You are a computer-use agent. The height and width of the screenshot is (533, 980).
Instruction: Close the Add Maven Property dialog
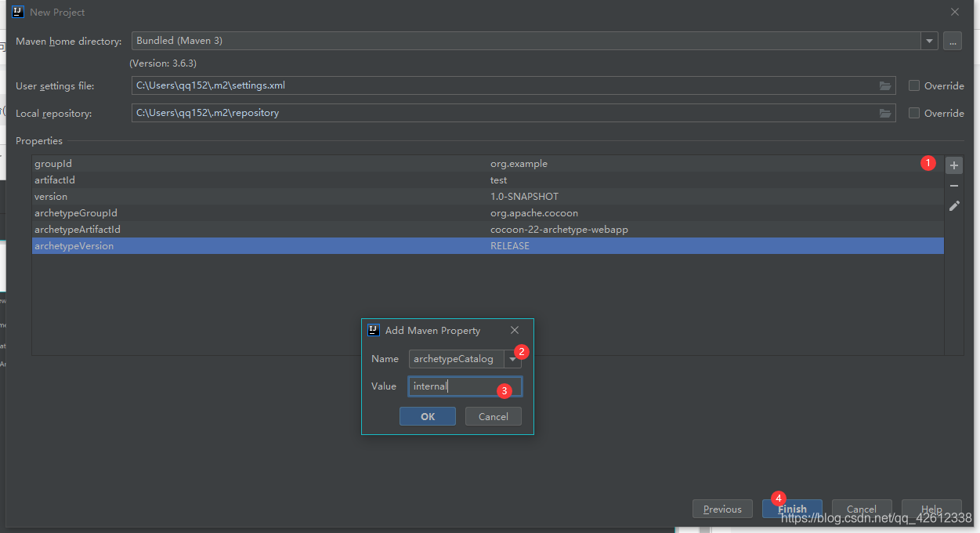click(x=515, y=330)
